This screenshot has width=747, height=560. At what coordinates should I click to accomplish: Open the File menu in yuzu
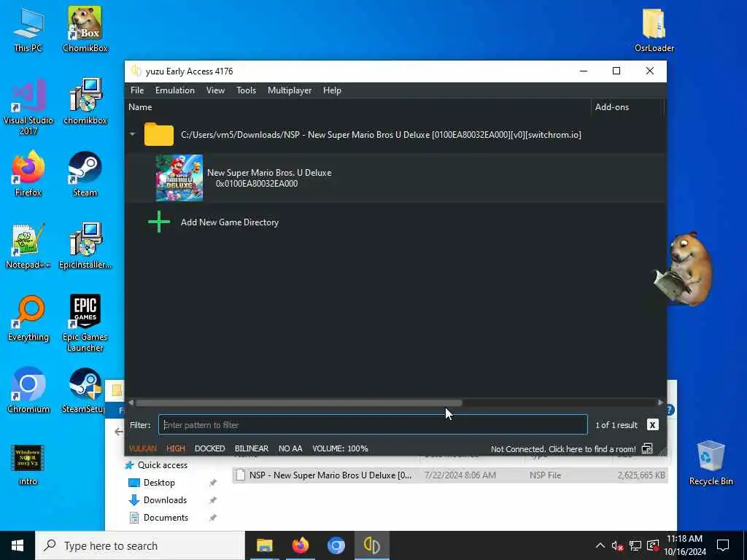(x=136, y=90)
